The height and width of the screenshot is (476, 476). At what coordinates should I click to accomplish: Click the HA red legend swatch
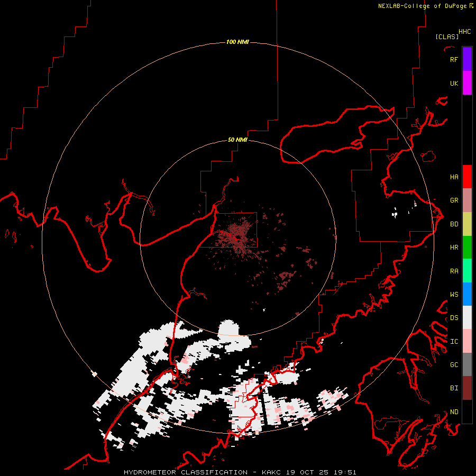[467, 177]
